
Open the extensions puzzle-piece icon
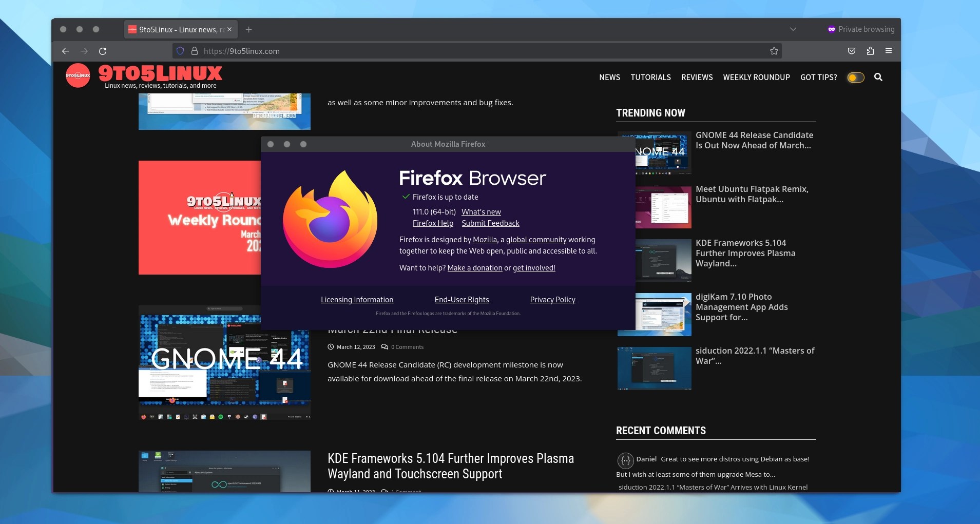(870, 51)
